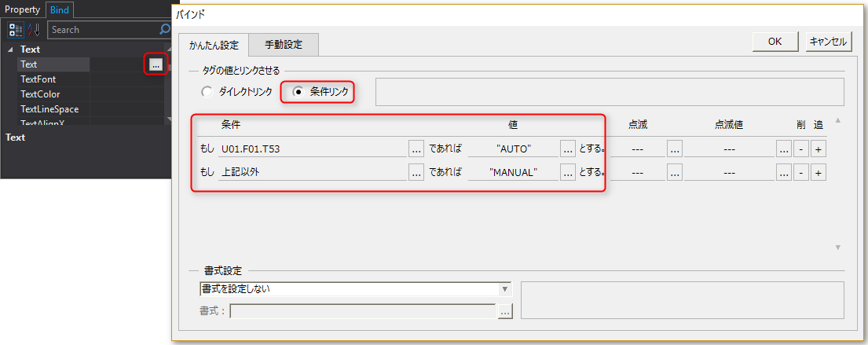Open the browse button beside the 書式 field
The height and width of the screenshot is (345, 868).
[505, 312]
